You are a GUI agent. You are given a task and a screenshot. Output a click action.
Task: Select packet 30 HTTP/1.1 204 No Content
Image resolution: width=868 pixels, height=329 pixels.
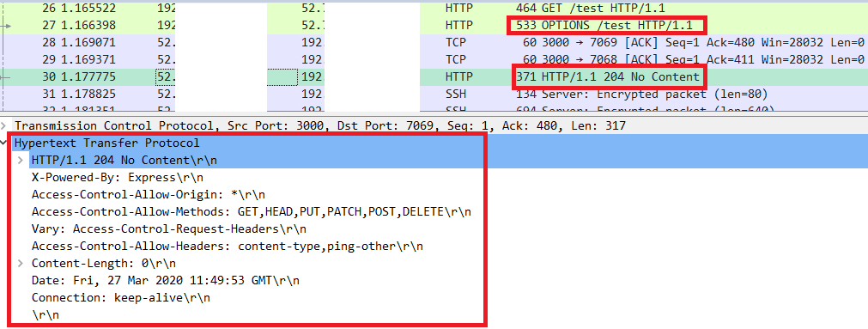[434, 76]
